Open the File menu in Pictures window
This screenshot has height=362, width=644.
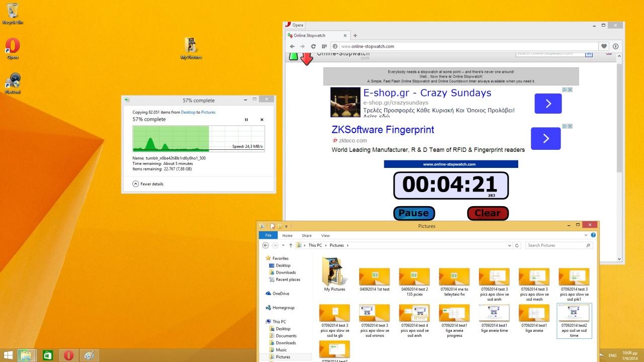point(268,235)
